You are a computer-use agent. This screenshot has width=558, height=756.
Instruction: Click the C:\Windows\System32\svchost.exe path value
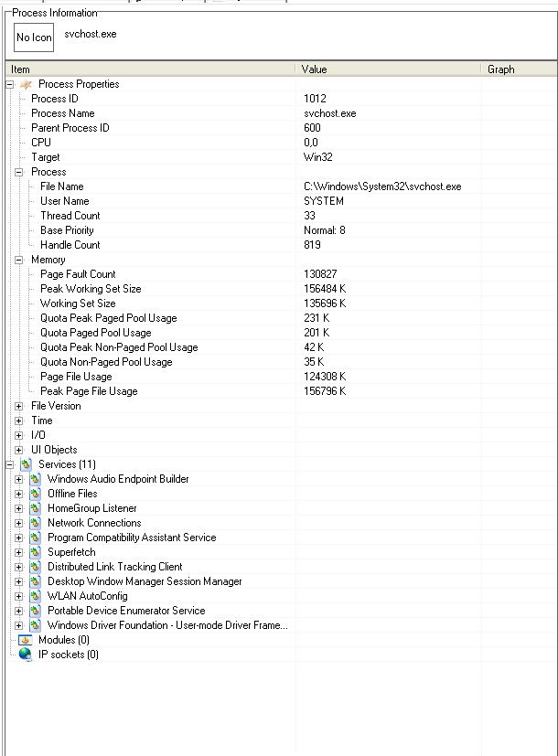click(x=382, y=186)
